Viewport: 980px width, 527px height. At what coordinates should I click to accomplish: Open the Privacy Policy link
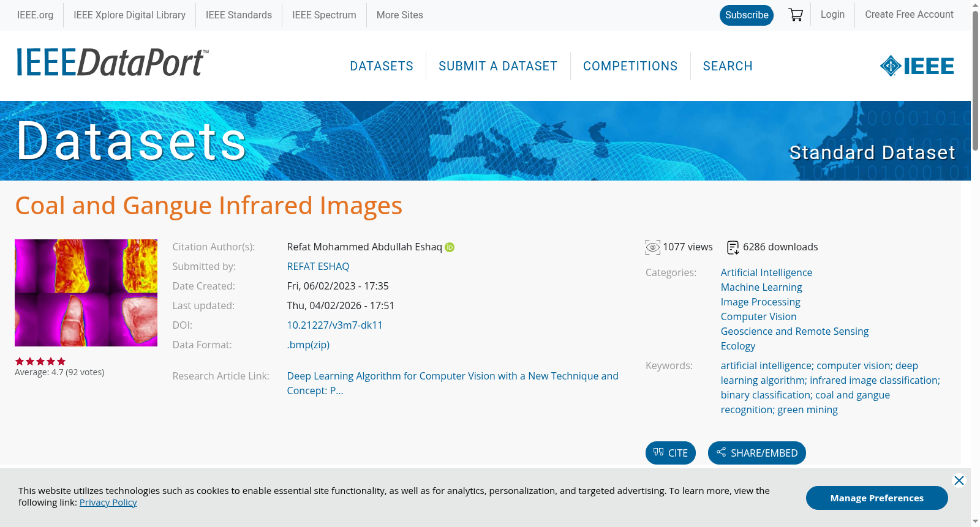click(x=108, y=503)
